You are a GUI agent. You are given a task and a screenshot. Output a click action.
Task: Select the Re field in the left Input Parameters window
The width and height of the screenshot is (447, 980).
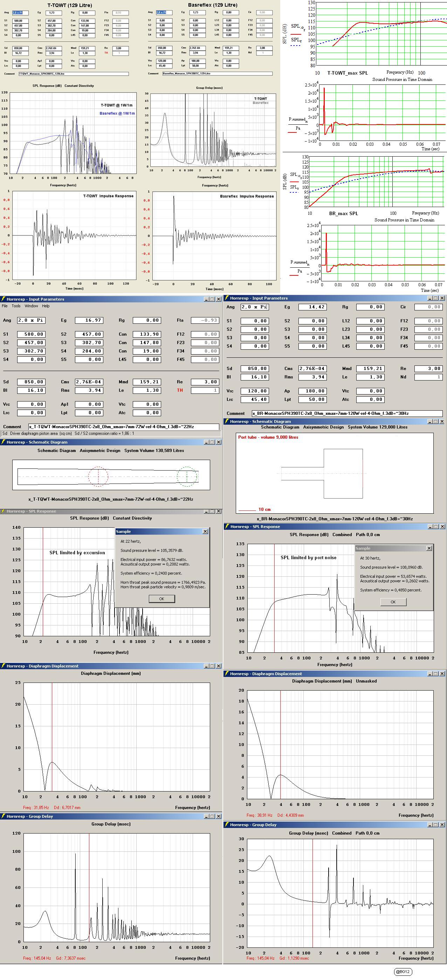pyautogui.click(x=205, y=382)
